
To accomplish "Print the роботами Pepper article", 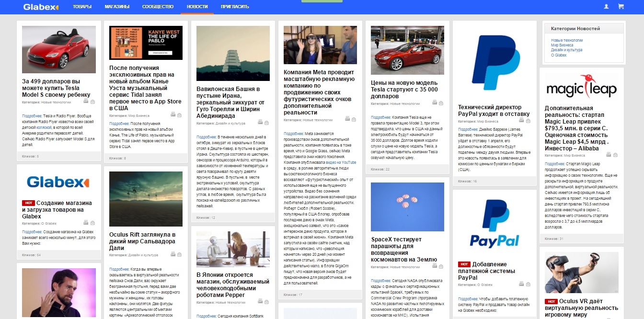I will click(x=260, y=302).
